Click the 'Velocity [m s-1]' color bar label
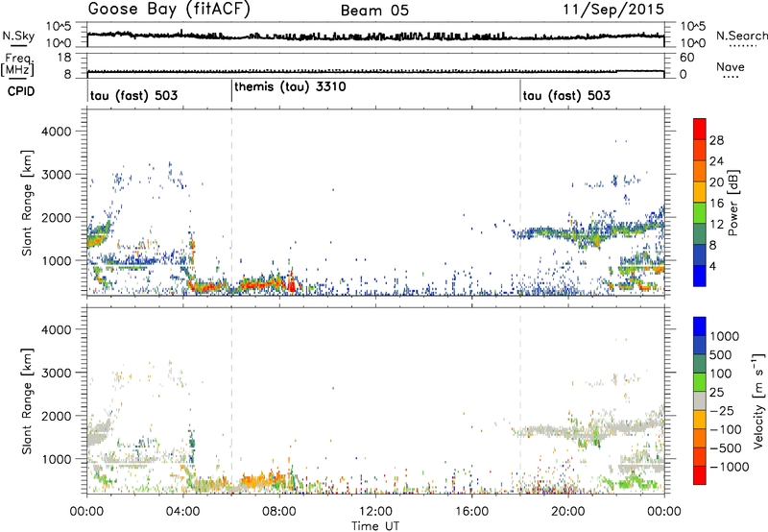 758,400
